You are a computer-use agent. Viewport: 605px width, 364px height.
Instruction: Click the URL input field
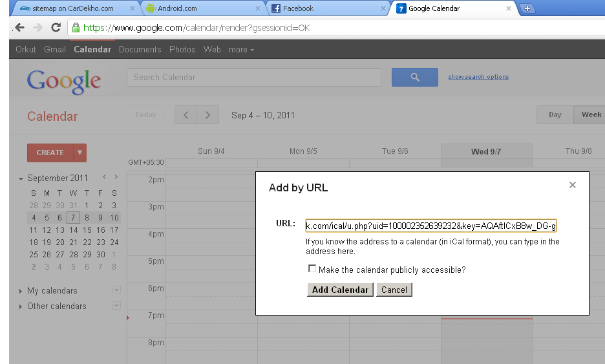click(430, 226)
